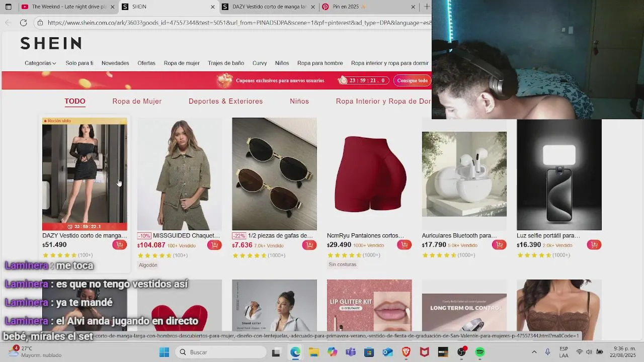644x362 pixels.
Task: Click the Consigue todo button
Action: tap(413, 80)
